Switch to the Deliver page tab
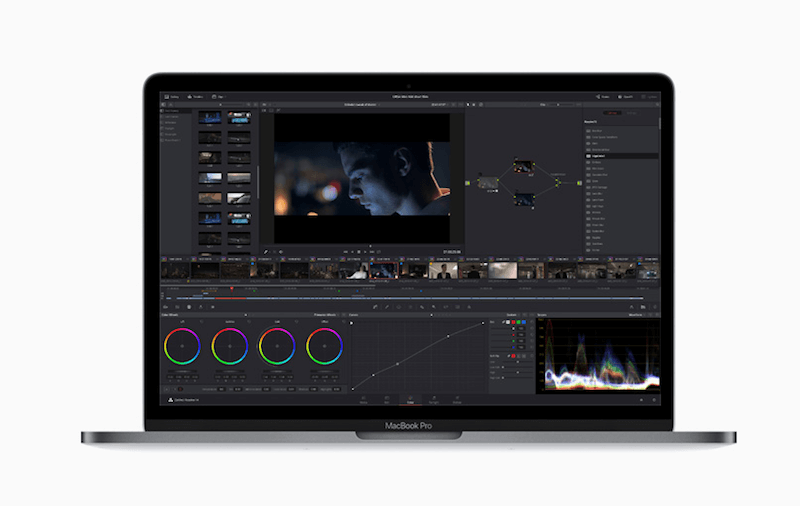This screenshot has height=506, width=800. (x=456, y=400)
